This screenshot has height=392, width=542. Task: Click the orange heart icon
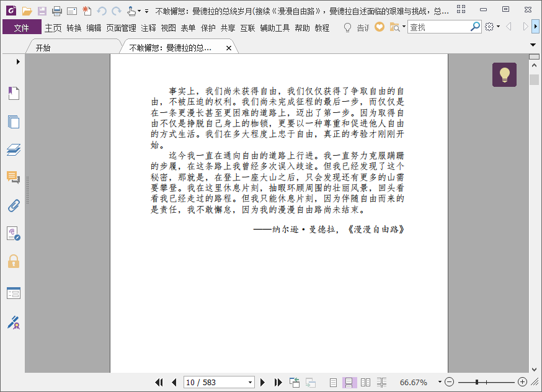tap(380, 27)
